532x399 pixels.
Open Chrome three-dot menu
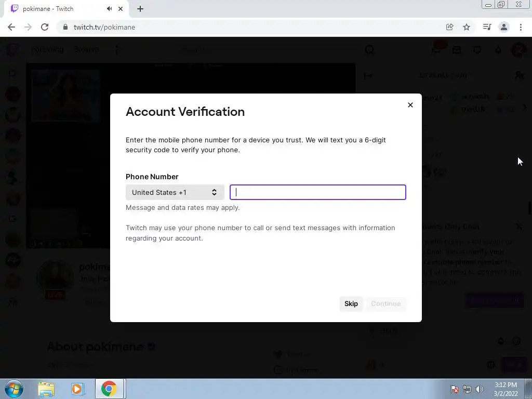pos(521,27)
